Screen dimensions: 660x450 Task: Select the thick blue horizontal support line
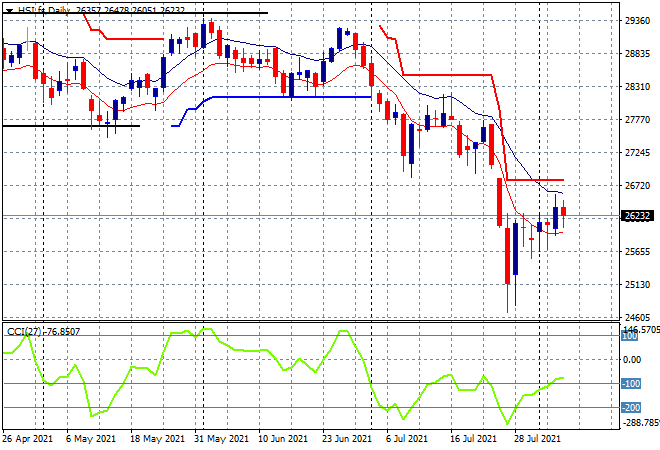(x=290, y=97)
